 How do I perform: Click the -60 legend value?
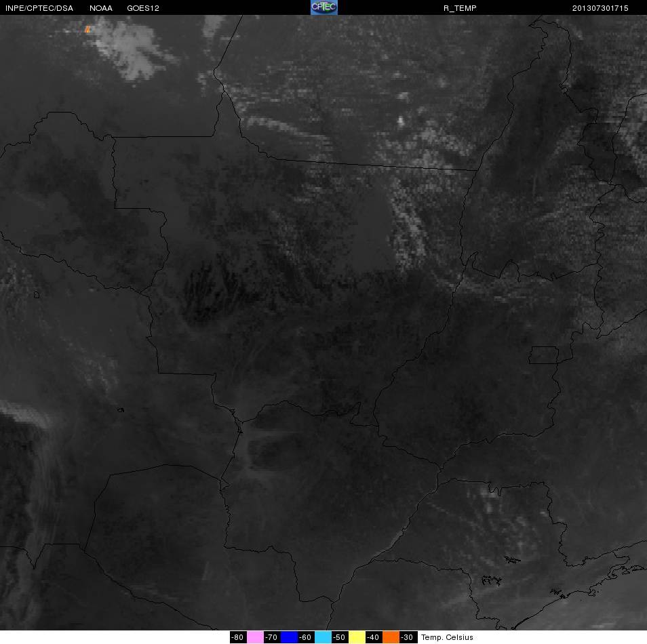306,637
